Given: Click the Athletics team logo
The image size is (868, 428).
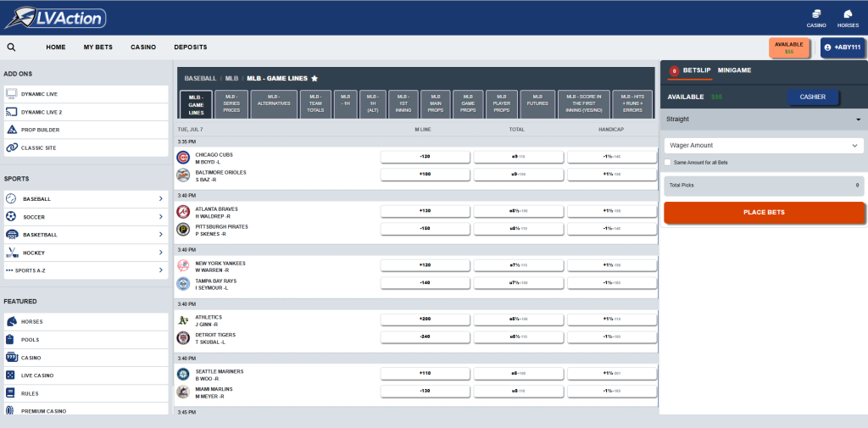Looking at the screenshot, I should pyautogui.click(x=183, y=320).
